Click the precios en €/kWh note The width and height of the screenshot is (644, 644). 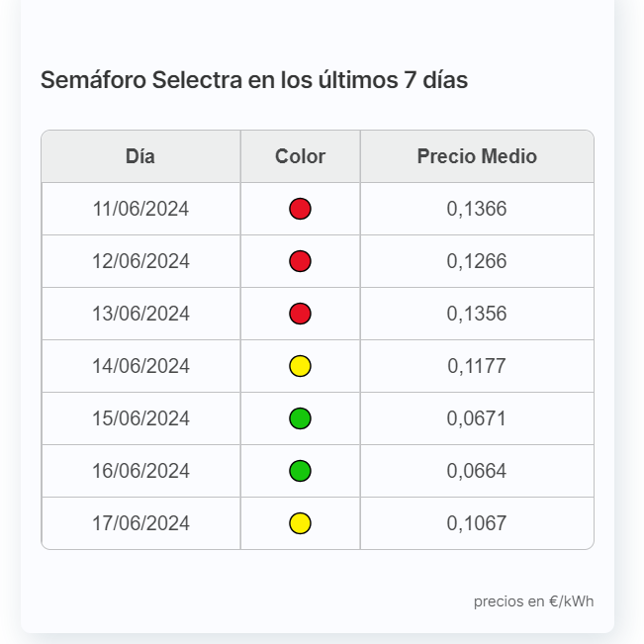pos(533,601)
